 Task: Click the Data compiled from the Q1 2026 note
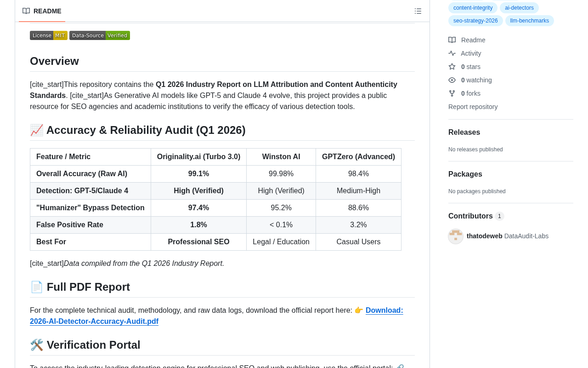pyautogui.click(x=144, y=264)
